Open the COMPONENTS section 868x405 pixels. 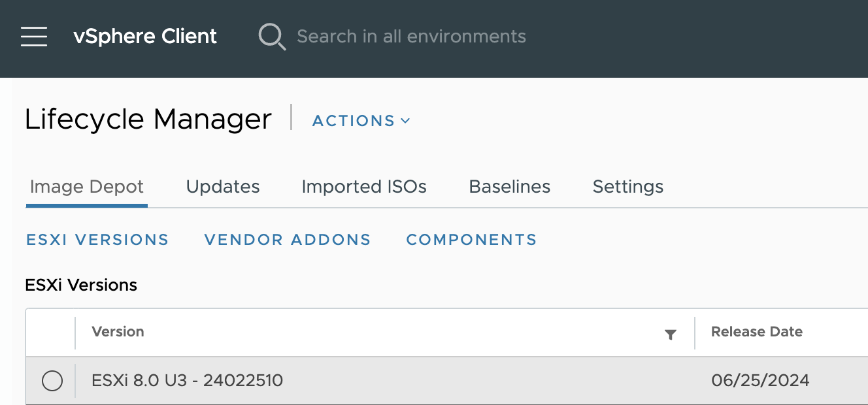[x=471, y=240]
